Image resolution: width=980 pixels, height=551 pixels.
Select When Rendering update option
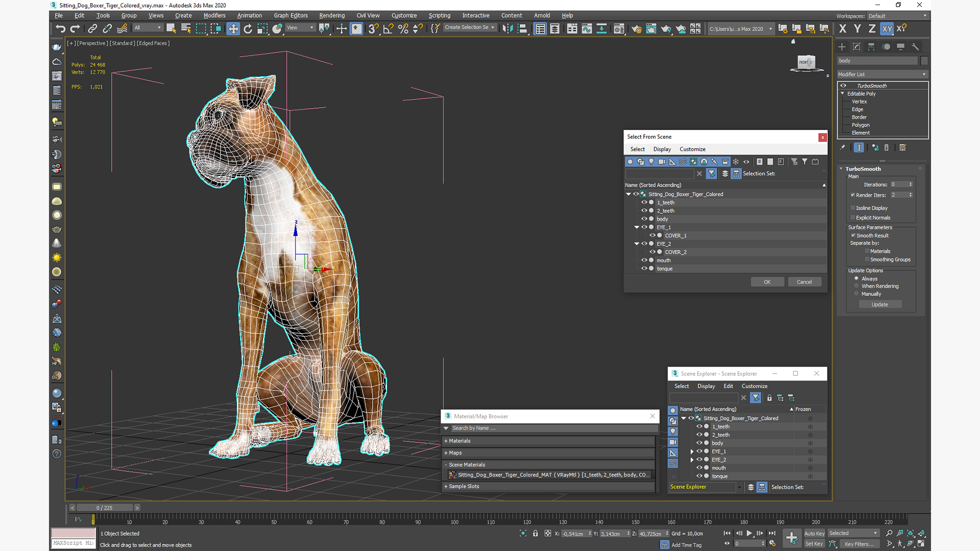tap(856, 286)
